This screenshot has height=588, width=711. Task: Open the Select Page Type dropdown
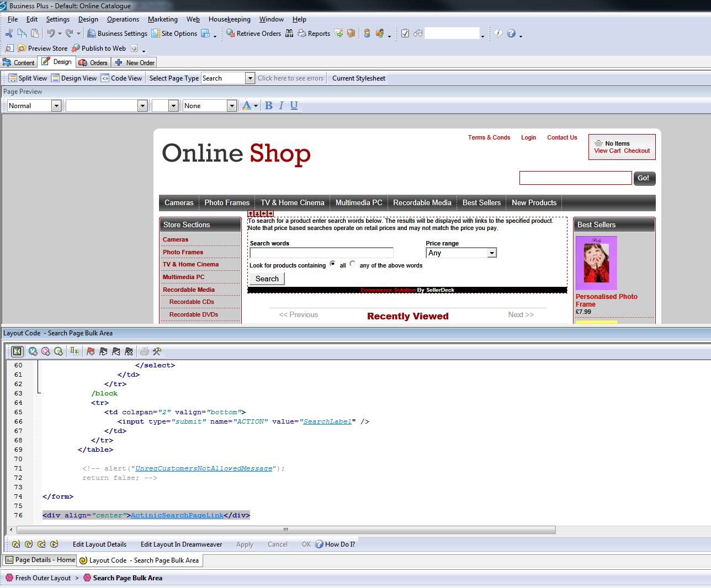click(x=250, y=78)
